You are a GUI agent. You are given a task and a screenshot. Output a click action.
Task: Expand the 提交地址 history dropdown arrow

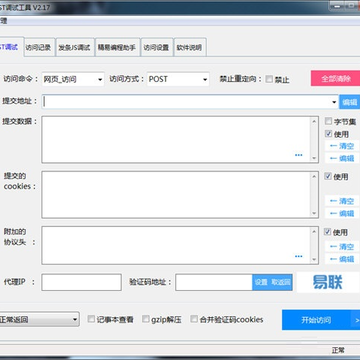point(334,102)
